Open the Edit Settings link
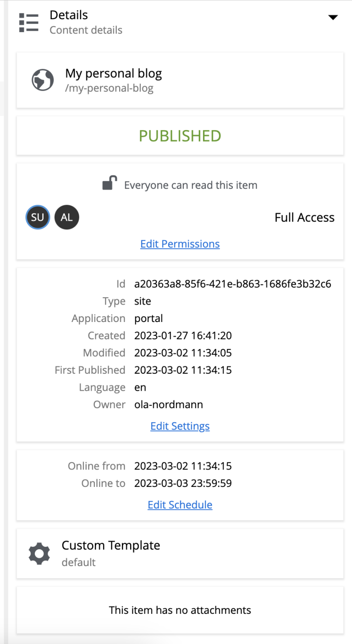 (x=180, y=426)
